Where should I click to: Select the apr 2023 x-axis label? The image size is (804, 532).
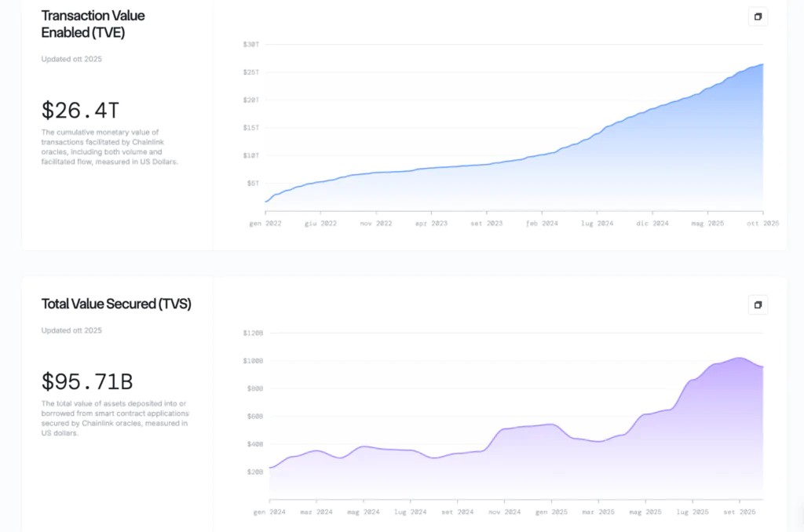tap(430, 224)
